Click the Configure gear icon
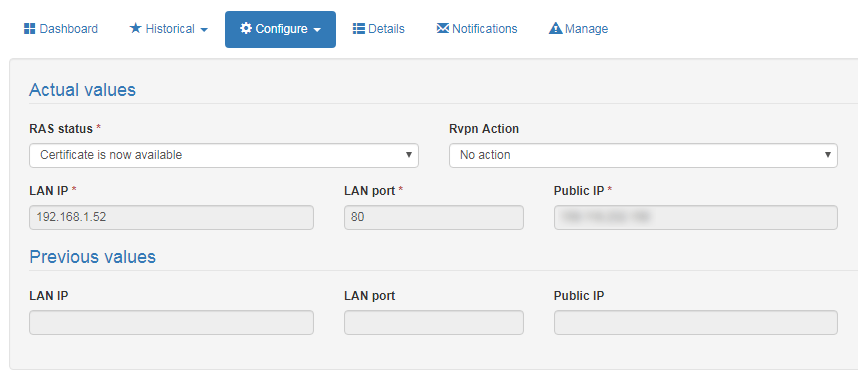The width and height of the screenshot is (858, 377). click(246, 28)
